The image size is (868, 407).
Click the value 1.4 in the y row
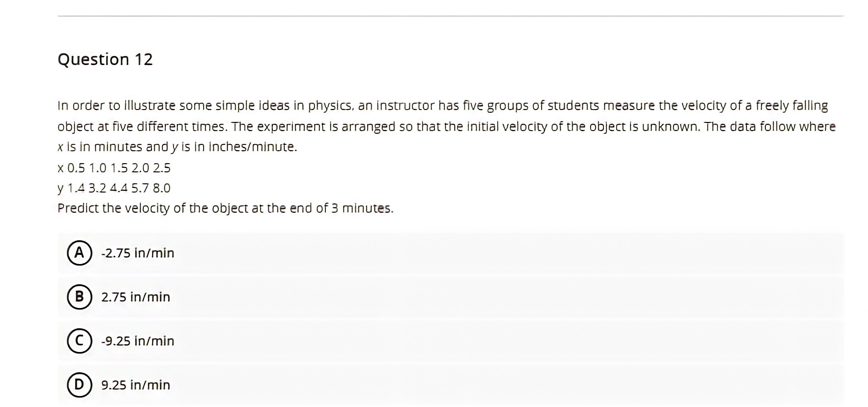pyautogui.click(x=76, y=188)
